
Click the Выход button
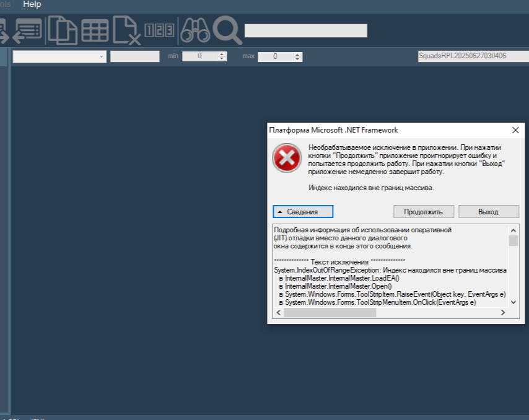click(489, 211)
